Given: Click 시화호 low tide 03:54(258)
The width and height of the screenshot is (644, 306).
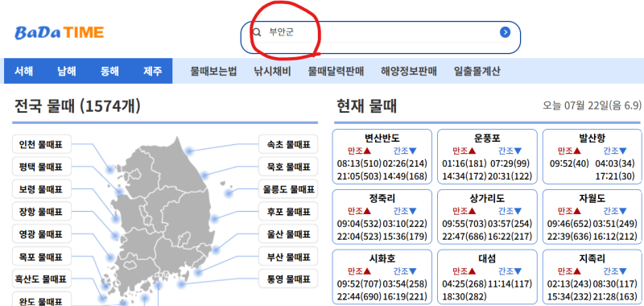Looking at the screenshot, I should pos(405,284).
